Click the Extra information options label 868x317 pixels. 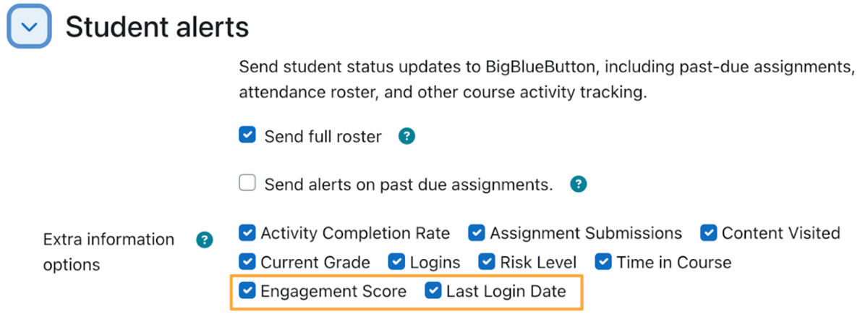tap(109, 252)
